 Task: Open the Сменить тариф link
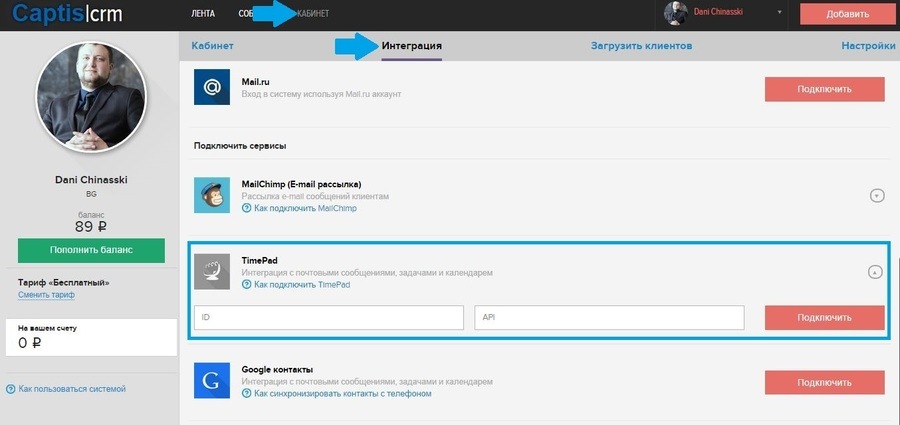(46, 295)
